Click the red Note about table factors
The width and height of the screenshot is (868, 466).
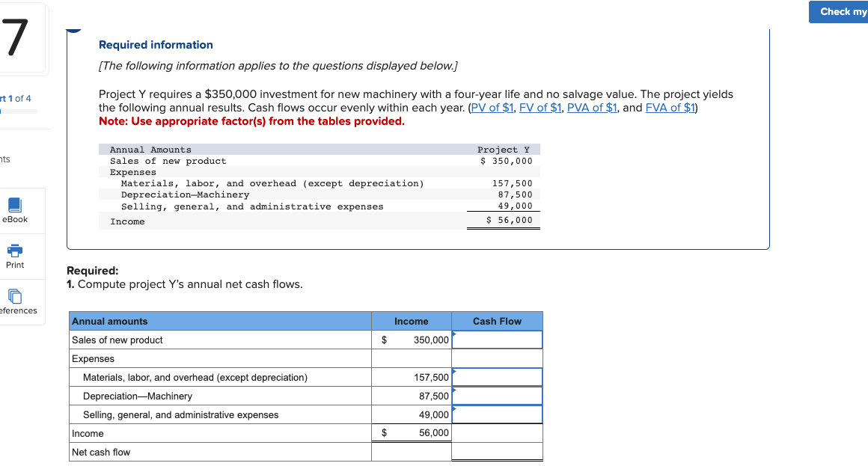point(252,121)
